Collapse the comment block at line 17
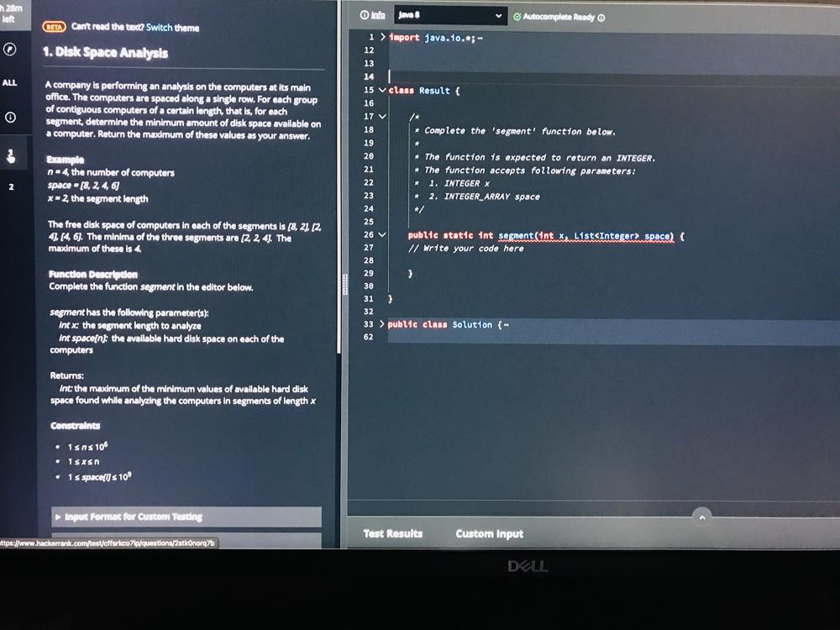 pyautogui.click(x=382, y=116)
